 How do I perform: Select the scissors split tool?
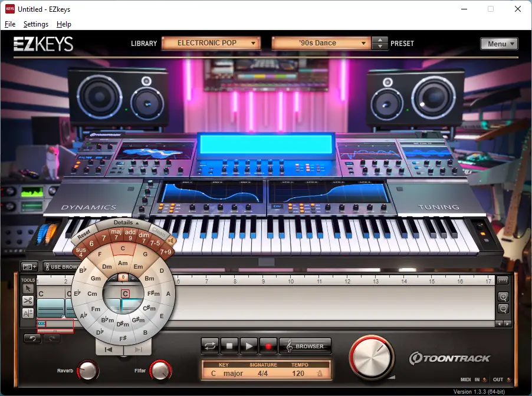click(28, 301)
